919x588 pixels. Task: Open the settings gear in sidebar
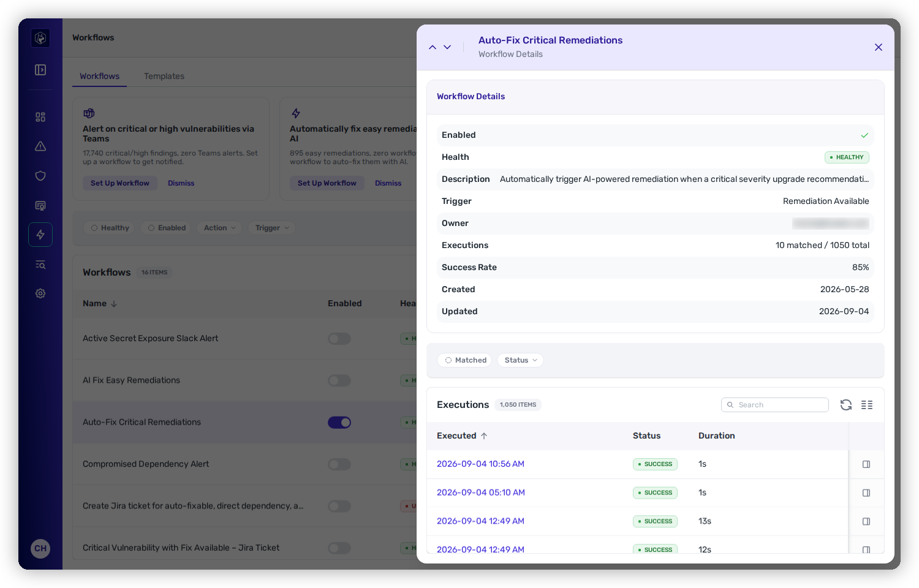40,293
